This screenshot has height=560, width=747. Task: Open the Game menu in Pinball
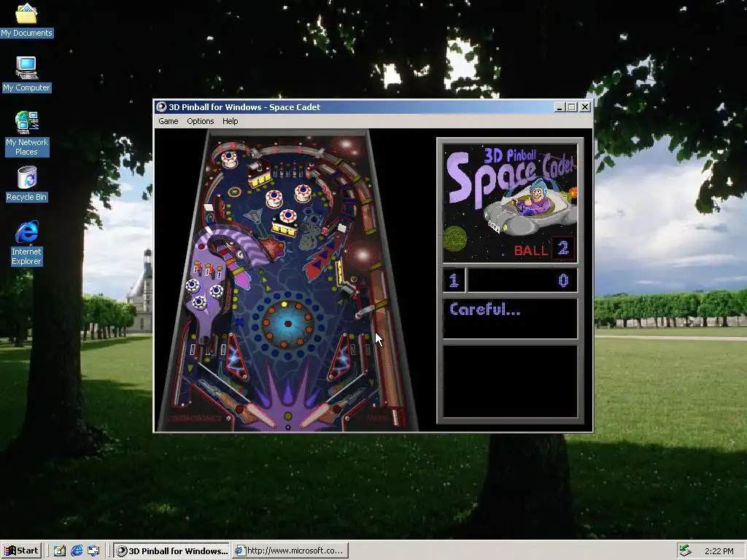(x=169, y=121)
